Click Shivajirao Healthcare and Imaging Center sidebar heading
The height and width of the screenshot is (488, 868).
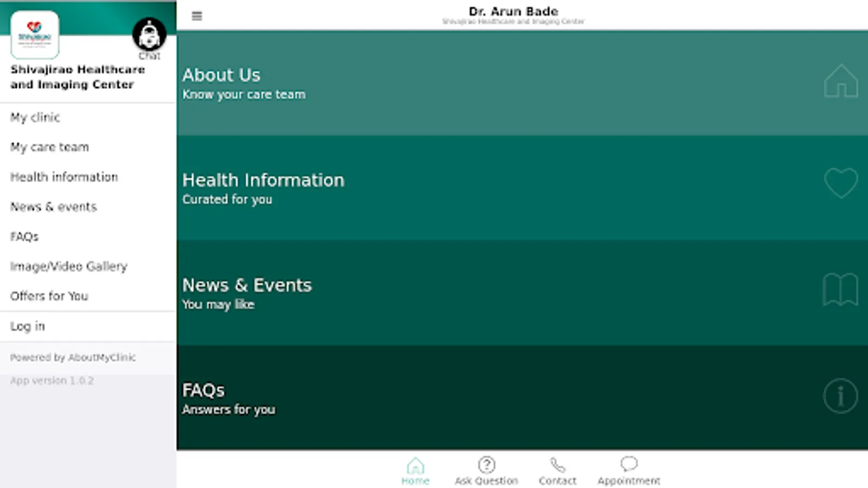pos(78,77)
